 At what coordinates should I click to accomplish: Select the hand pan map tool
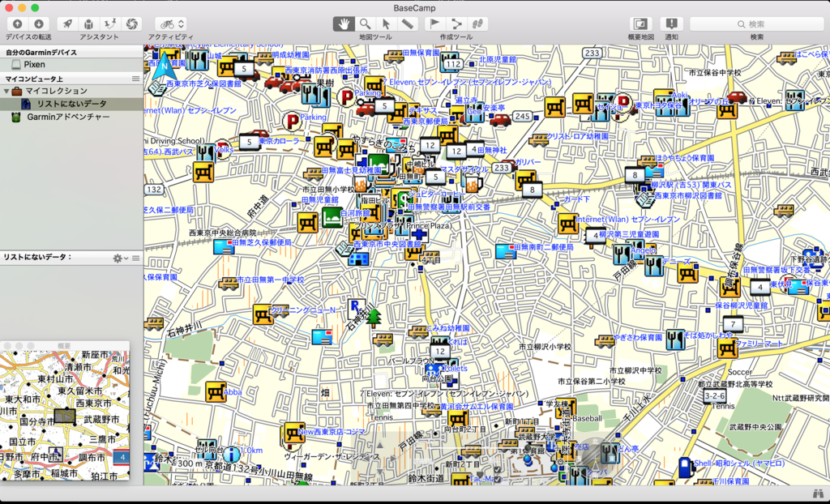pos(344,23)
